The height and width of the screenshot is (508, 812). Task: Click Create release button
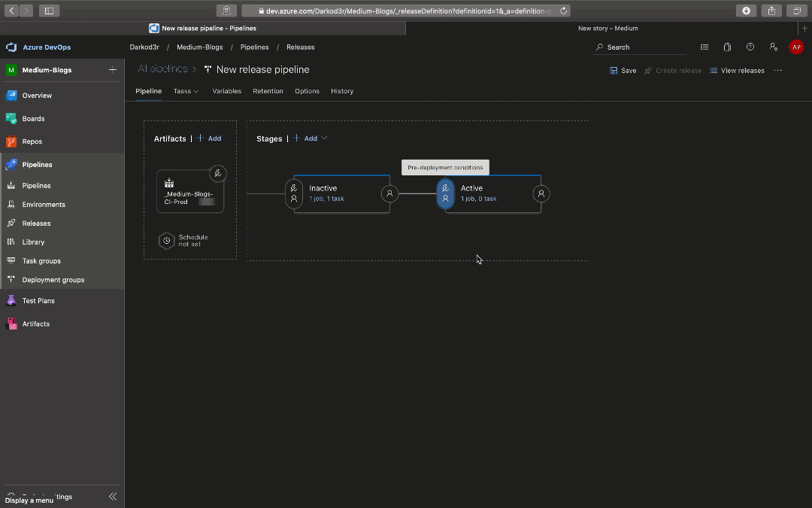point(673,71)
